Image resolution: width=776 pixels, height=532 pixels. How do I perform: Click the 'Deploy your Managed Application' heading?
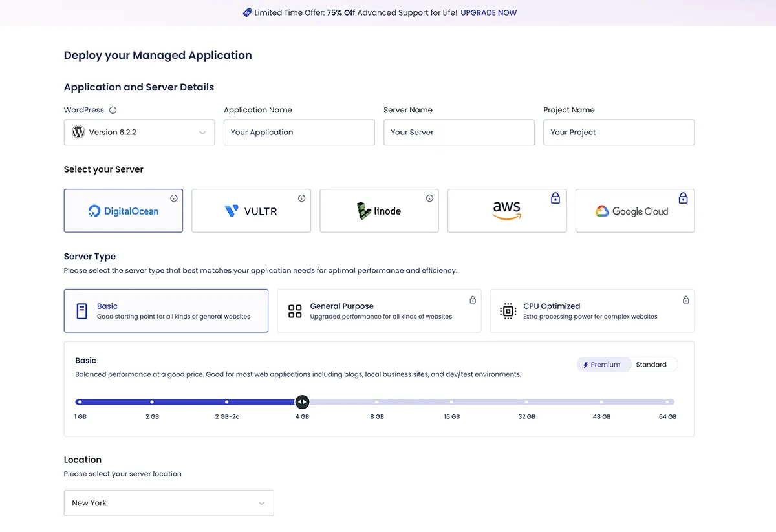click(x=158, y=55)
